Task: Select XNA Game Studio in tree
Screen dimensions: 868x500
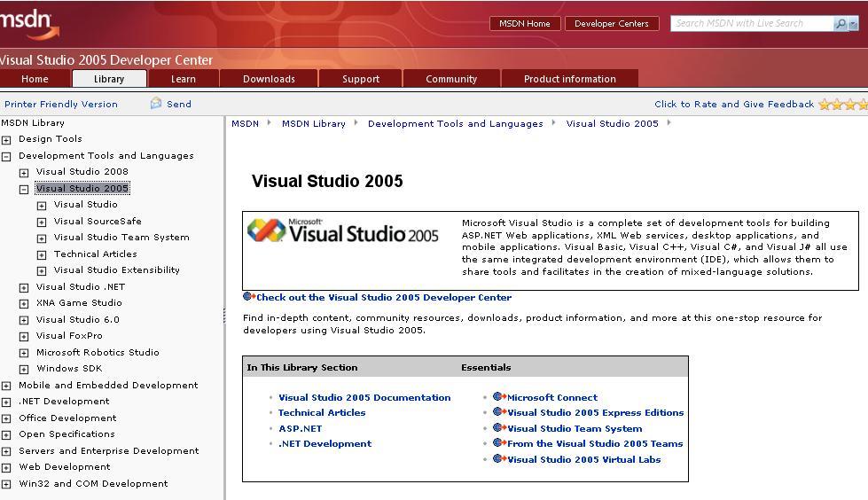Action: (79, 303)
